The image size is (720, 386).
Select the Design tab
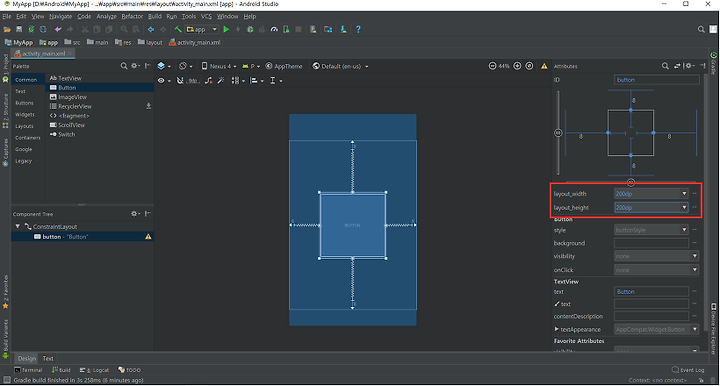point(27,358)
